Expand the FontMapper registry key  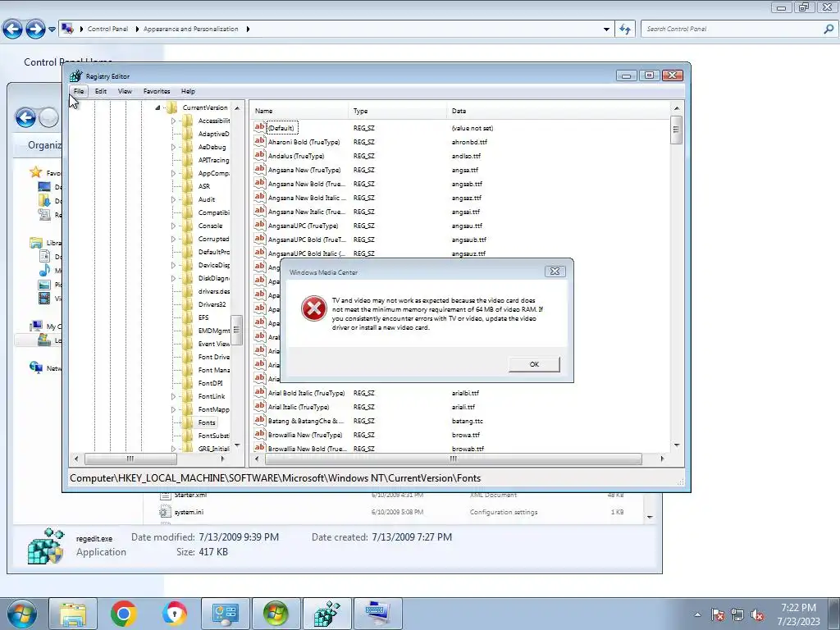point(173,410)
